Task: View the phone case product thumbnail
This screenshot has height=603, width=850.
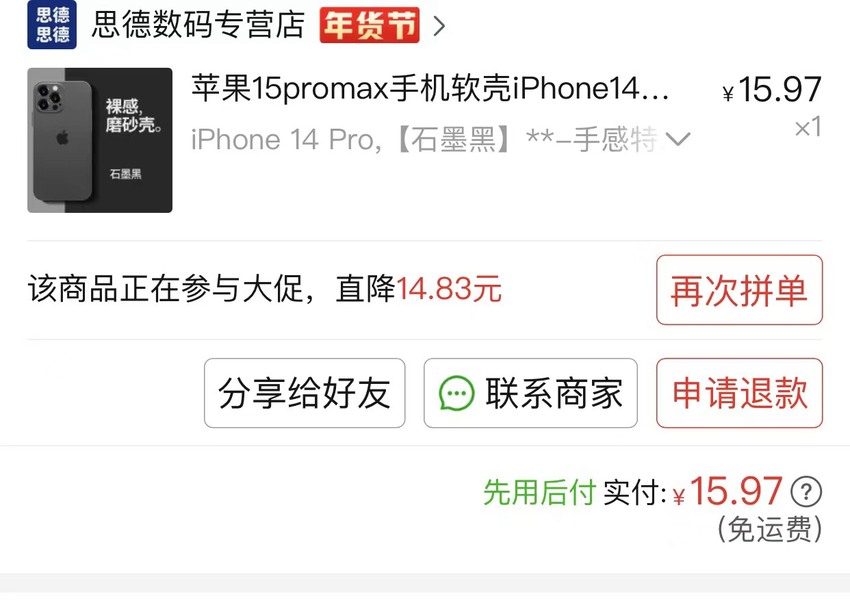Action: click(x=100, y=140)
